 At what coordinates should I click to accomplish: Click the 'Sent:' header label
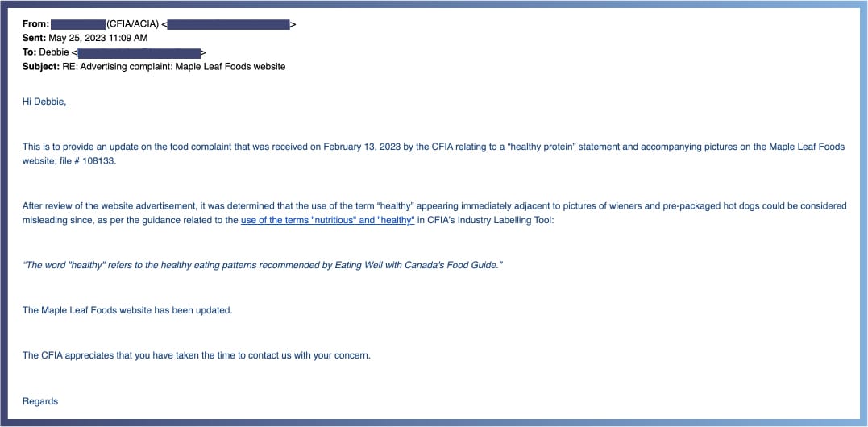click(35, 38)
